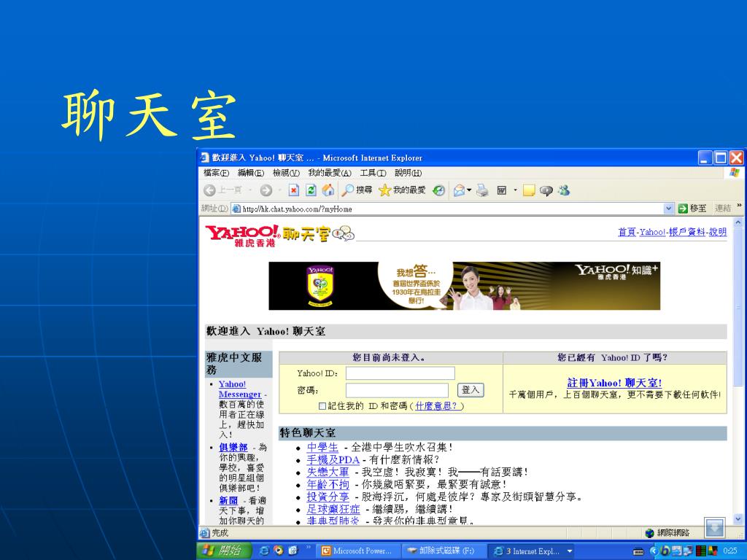
Task: Open the Help (說明) menu
Action: 408,173
